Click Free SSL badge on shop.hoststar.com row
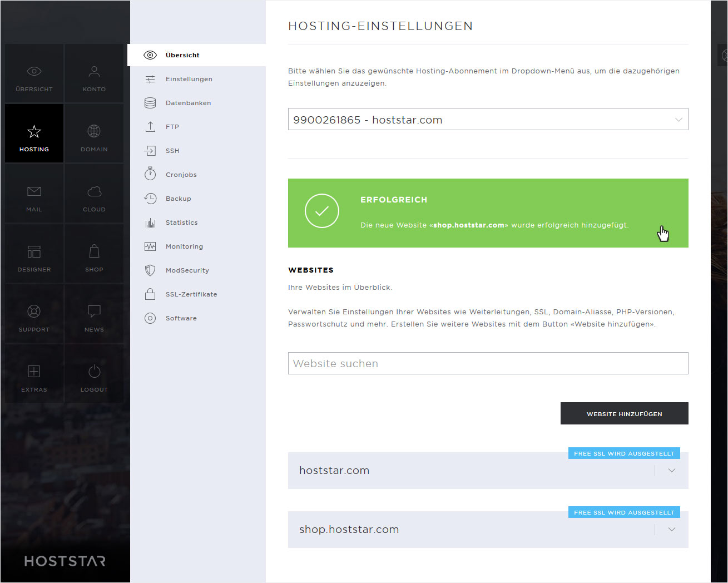Viewport: 728px width, 583px height. [x=624, y=512]
